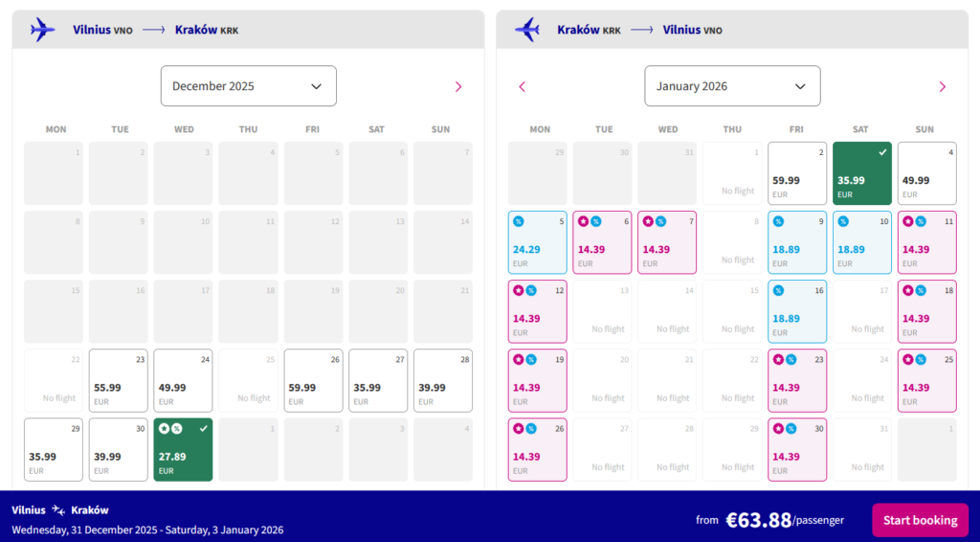
Task: Go to next month in outbound calendar
Action: click(458, 86)
